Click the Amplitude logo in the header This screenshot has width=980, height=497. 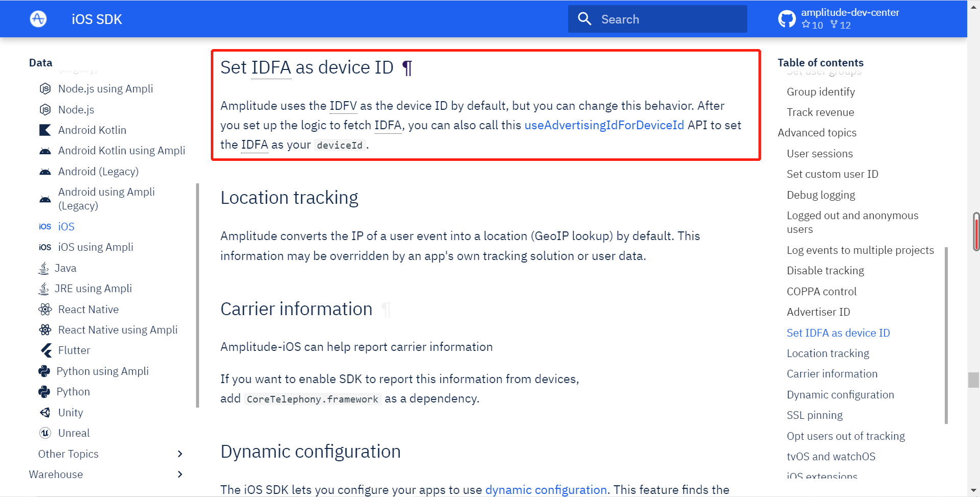pyautogui.click(x=38, y=19)
